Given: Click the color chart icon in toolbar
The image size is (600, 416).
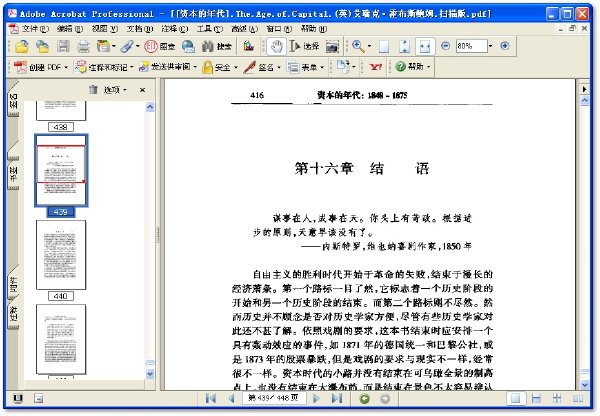Looking at the screenshot, I should pyautogui.click(x=249, y=46).
